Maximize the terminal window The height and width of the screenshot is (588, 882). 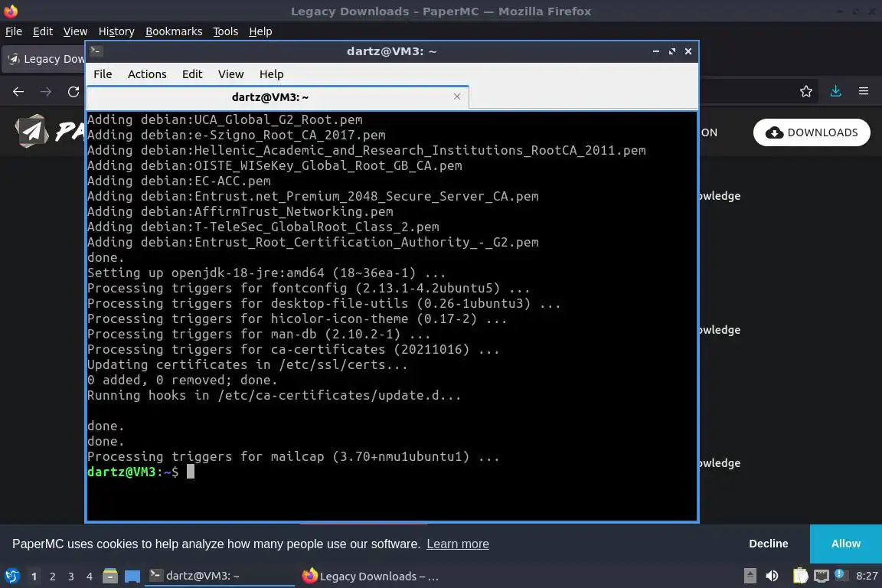(672, 51)
